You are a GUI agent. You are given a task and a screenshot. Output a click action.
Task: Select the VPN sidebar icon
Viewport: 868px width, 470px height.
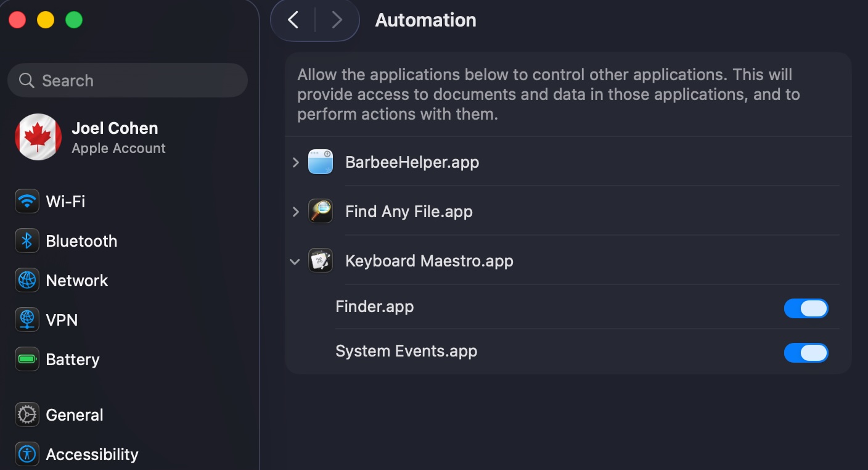coord(27,320)
